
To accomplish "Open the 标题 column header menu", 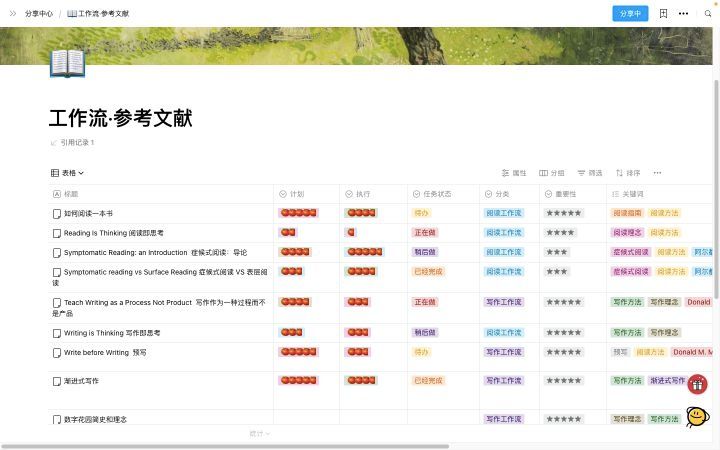I will tap(161, 194).
